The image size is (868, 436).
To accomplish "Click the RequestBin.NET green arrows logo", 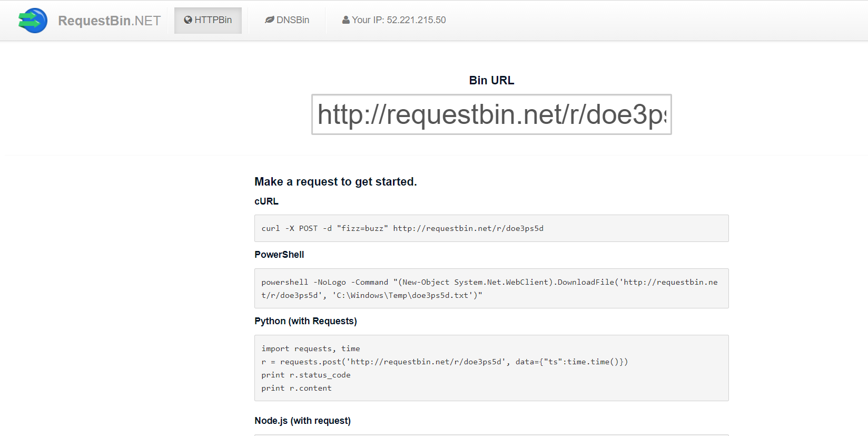I will pyautogui.click(x=32, y=20).
